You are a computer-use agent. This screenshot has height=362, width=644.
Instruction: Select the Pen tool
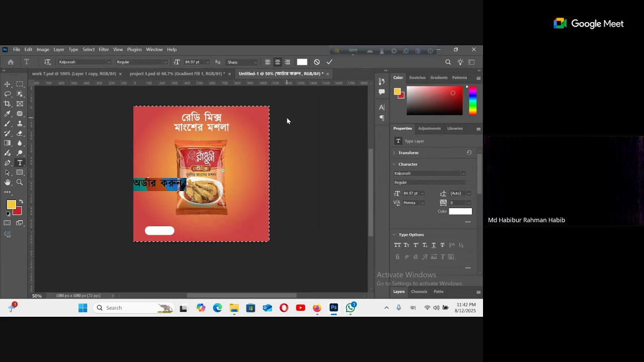8,163
